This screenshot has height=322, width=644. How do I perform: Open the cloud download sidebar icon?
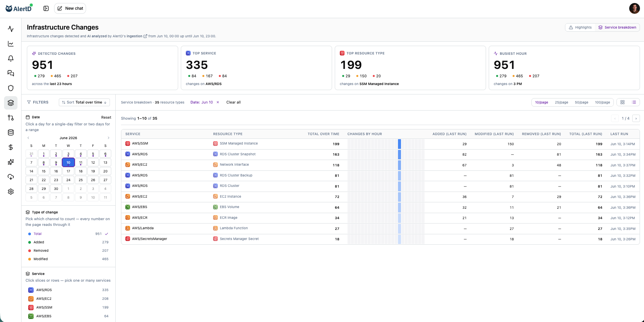tap(11, 177)
